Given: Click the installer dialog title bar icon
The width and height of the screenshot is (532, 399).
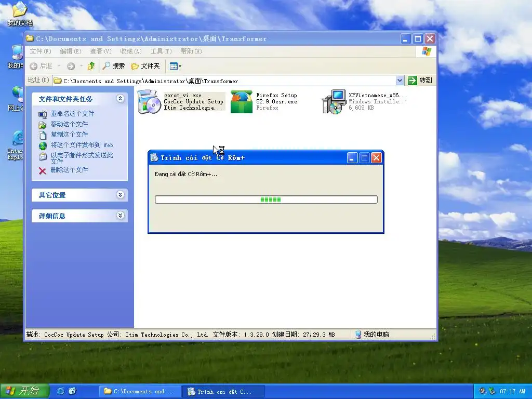Looking at the screenshot, I should (x=154, y=157).
